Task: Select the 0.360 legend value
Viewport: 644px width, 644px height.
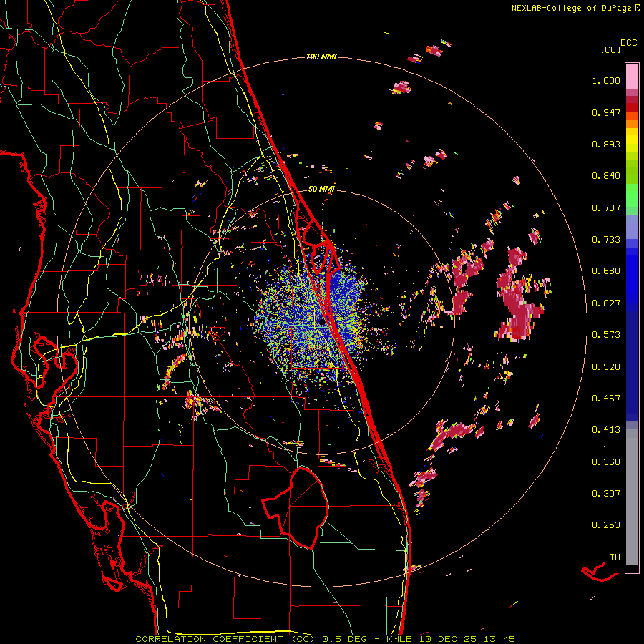Action: (x=606, y=462)
